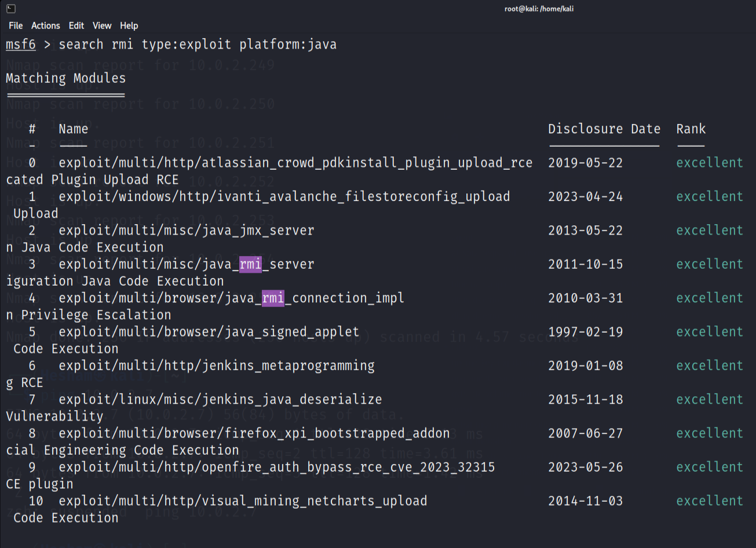Click the 'Vulnerability' description line

click(x=54, y=417)
